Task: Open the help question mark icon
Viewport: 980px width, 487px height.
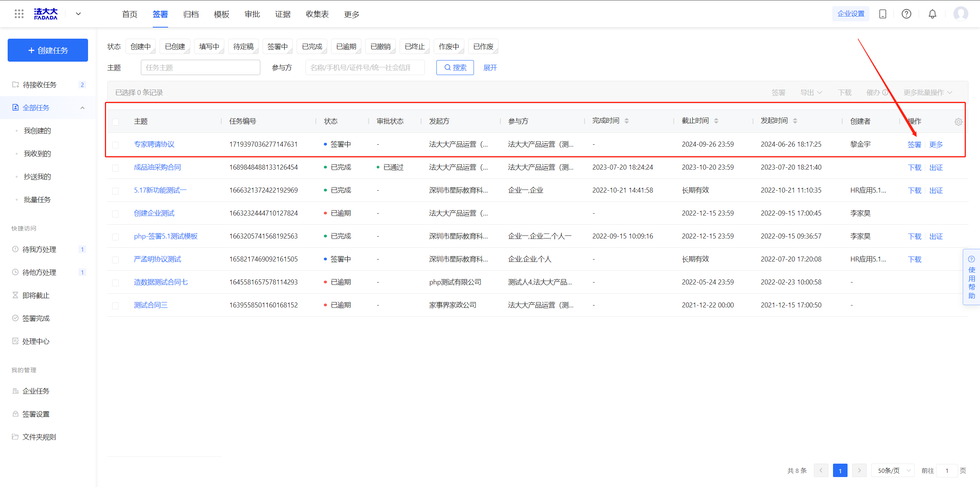Action: coord(906,14)
